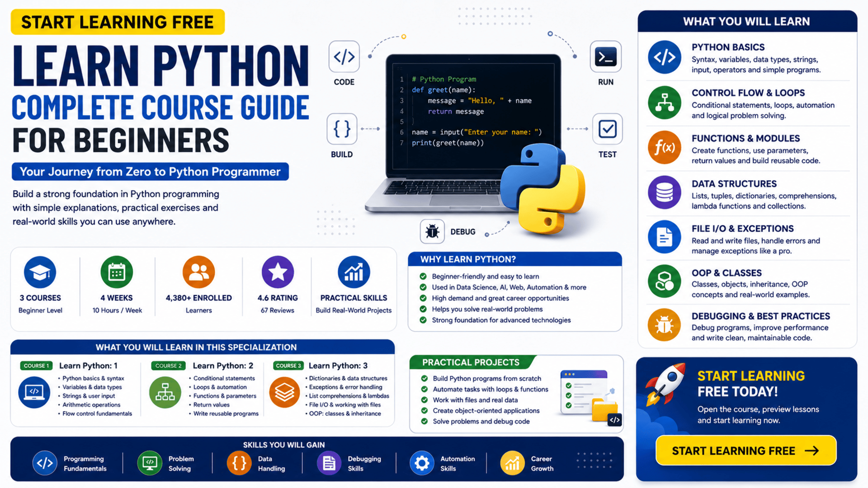The image size is (868, 488).
Task: Click the 4.6 Rating star icon
Action: [x=278, y=272]
